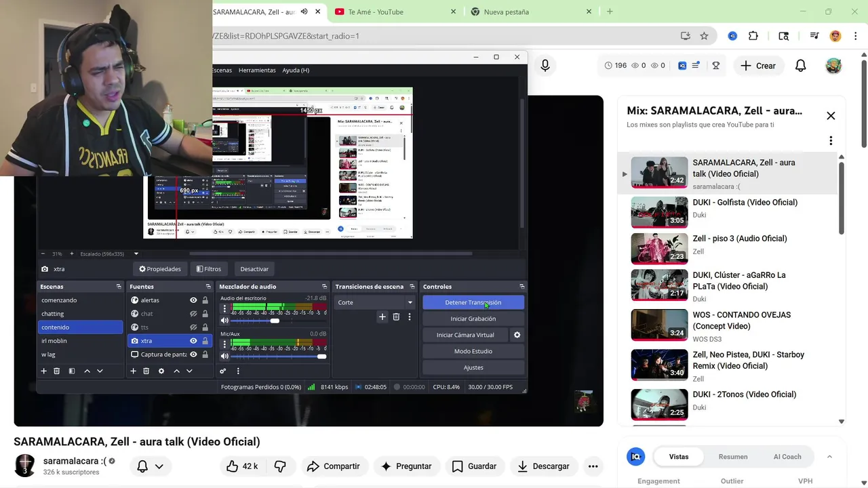
Task: Open the Herramientas menu in OBS
Action: tap(257, 70)
